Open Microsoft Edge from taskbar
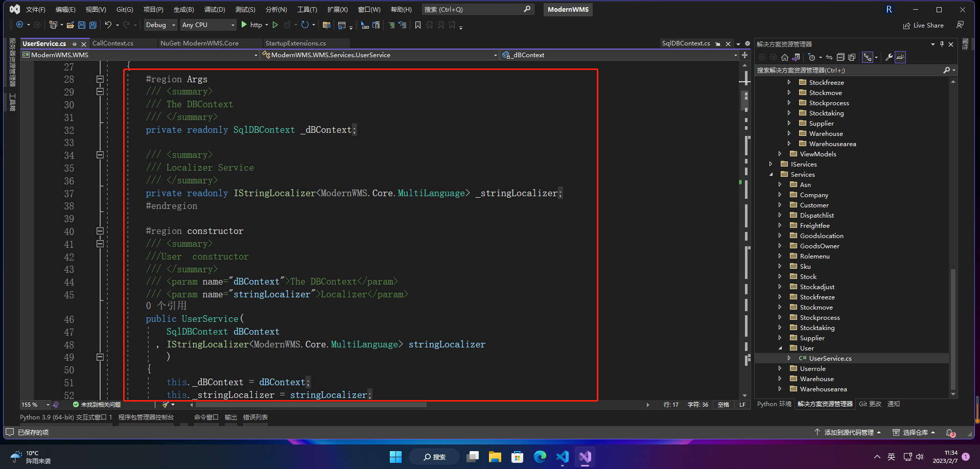Image resolution: width=980 pixels, height=469 pixels. click(540, 456)
